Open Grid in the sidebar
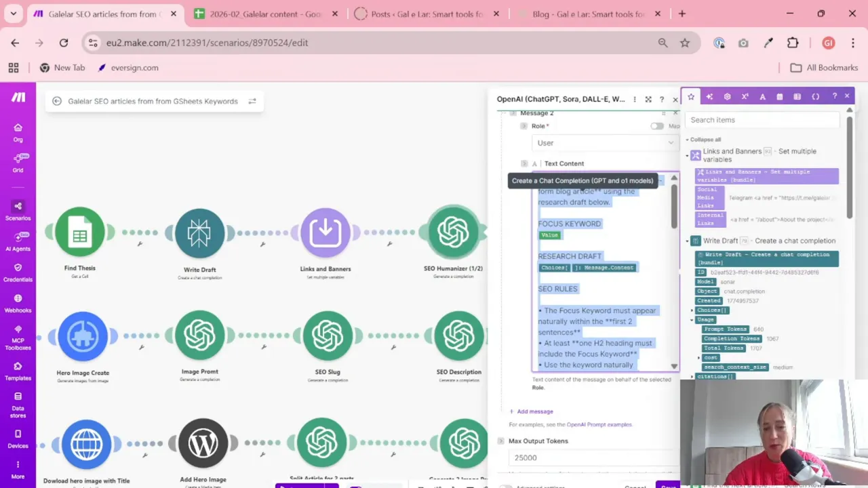 point(18,163)
